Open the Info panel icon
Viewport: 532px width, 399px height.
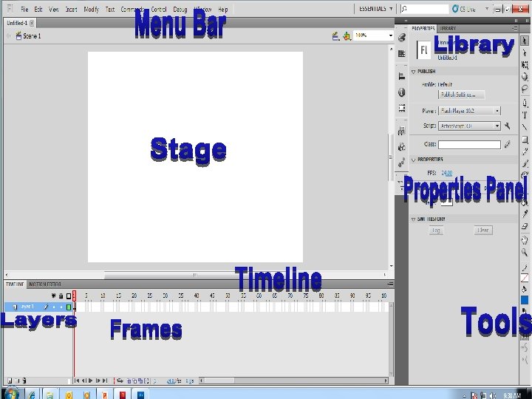click(402, 92)
